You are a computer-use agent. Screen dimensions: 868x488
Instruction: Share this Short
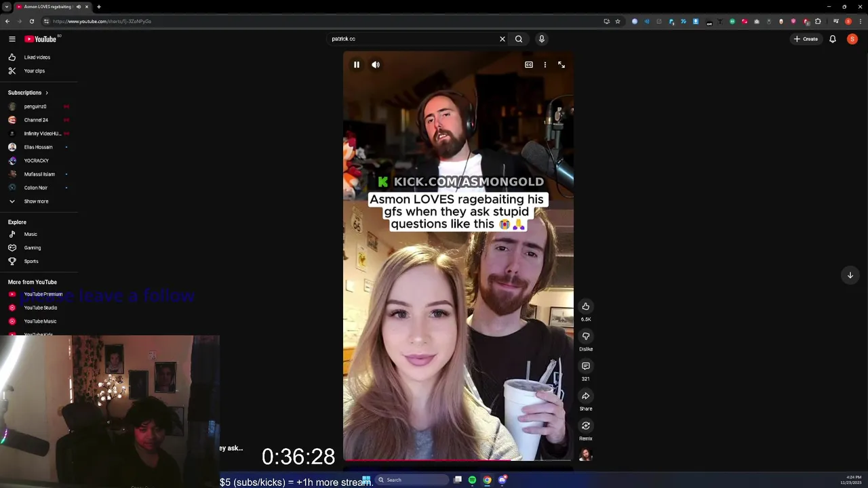tap(586, 396)
